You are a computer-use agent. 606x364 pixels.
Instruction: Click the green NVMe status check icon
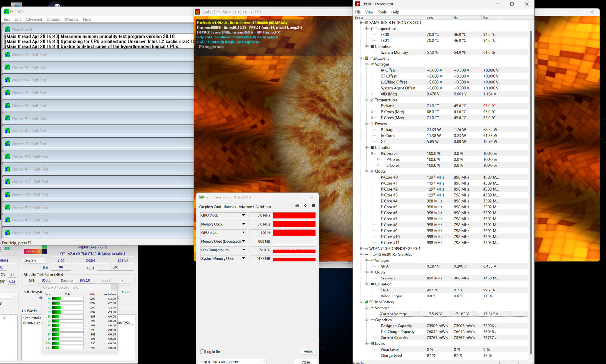[x=24, y=323]
